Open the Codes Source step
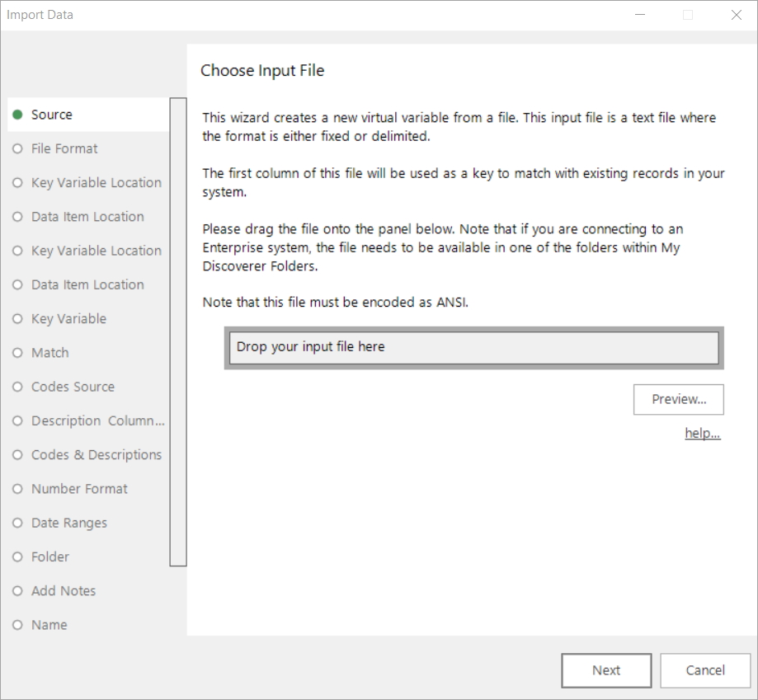This screenshot has height=700, width=758. pyautogui.click(x=88, y=387)
